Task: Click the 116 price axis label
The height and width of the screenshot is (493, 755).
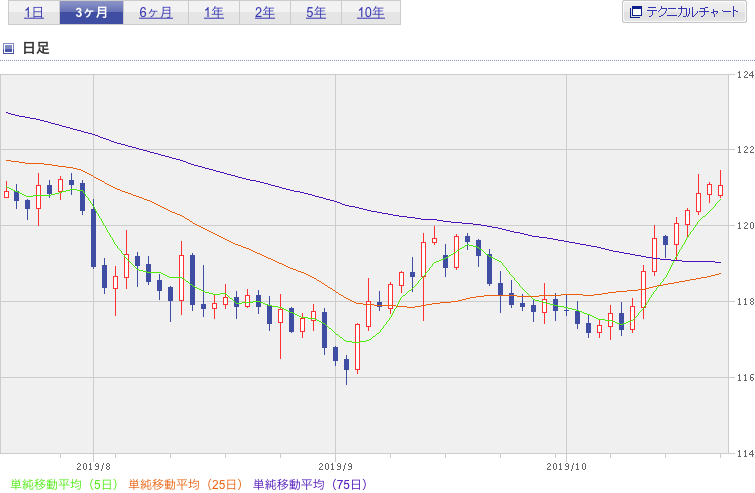Action: (745, 377)
